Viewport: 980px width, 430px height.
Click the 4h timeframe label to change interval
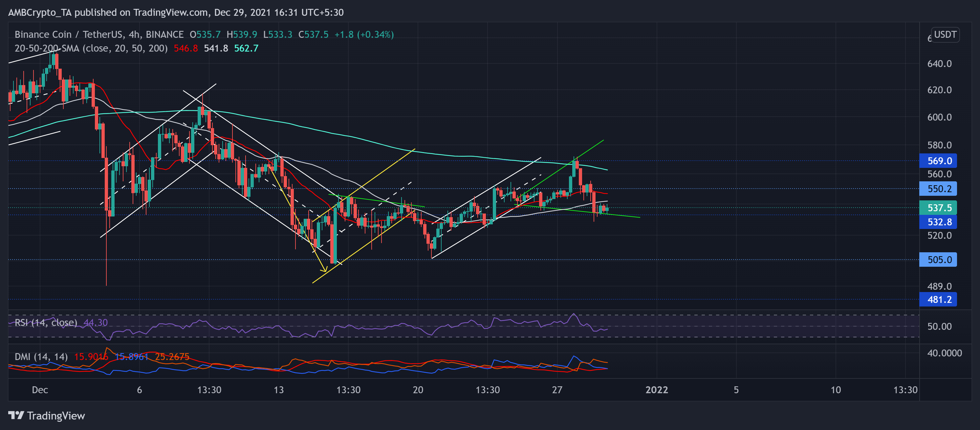(x=136, y=34)
